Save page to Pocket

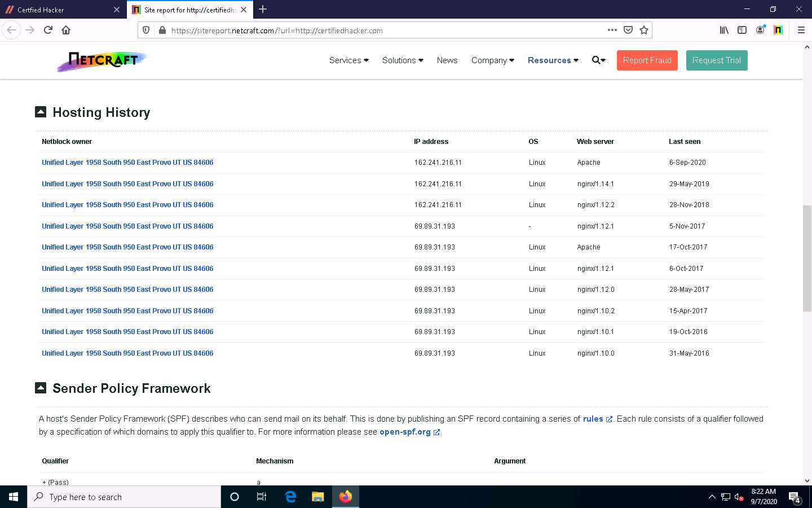[628, 30]
